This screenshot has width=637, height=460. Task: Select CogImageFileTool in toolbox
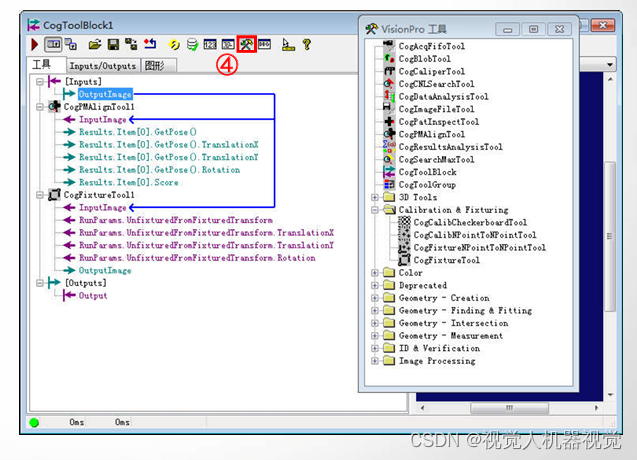click(436, 109)
